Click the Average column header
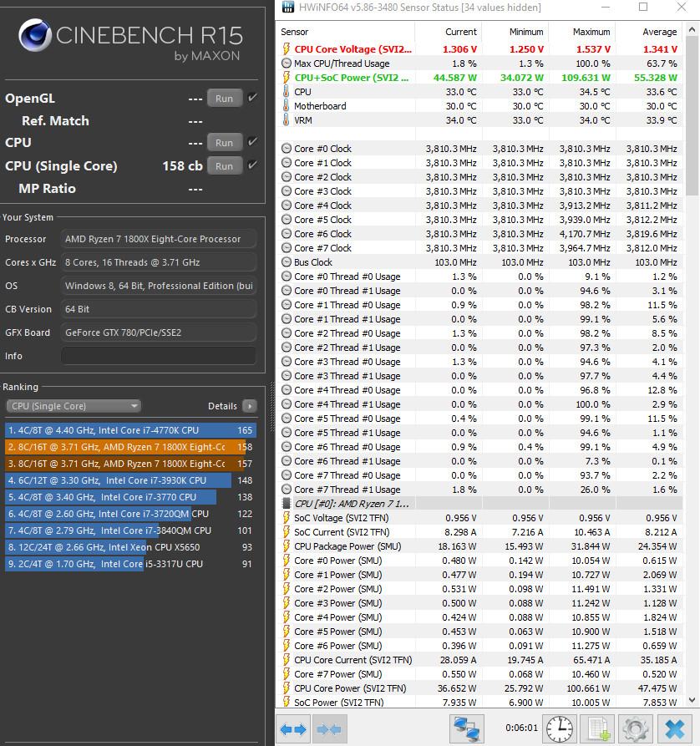 tap(649, 32)
